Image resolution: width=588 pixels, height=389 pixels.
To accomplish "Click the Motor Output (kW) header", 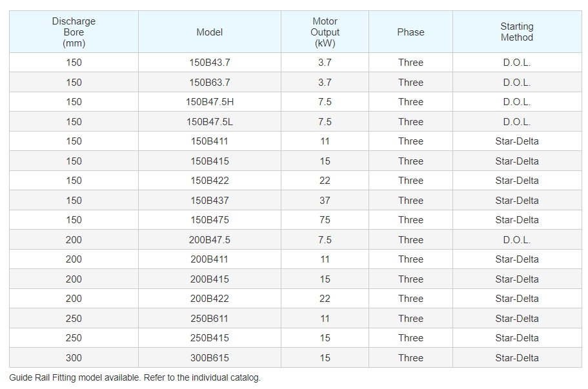I will point(325,32).
